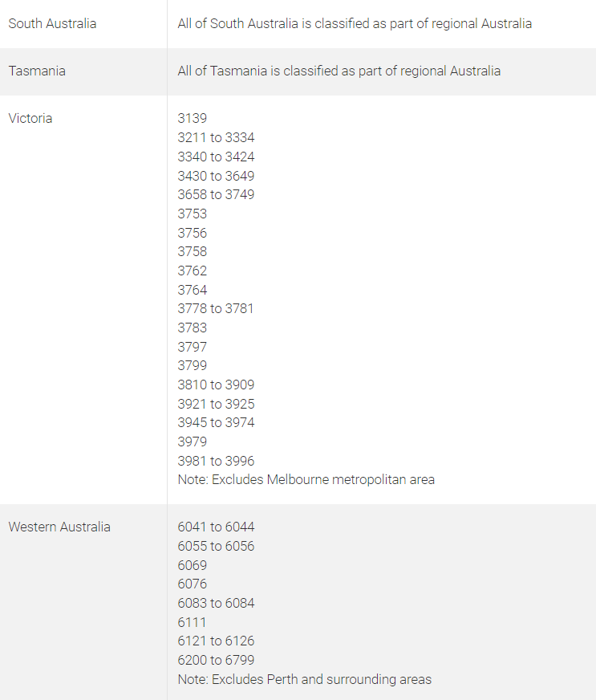596x700 pixels.
Task: Click postcode range 6041 to 6044
Action: [216, 527]
